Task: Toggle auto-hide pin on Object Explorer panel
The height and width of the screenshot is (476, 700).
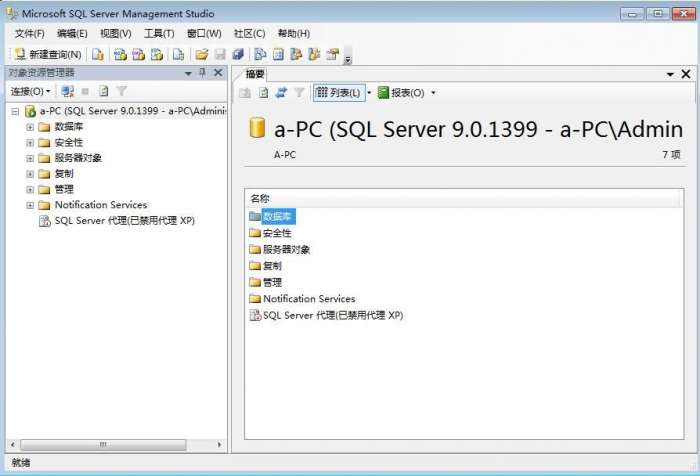Action: [x=203, y=73]
